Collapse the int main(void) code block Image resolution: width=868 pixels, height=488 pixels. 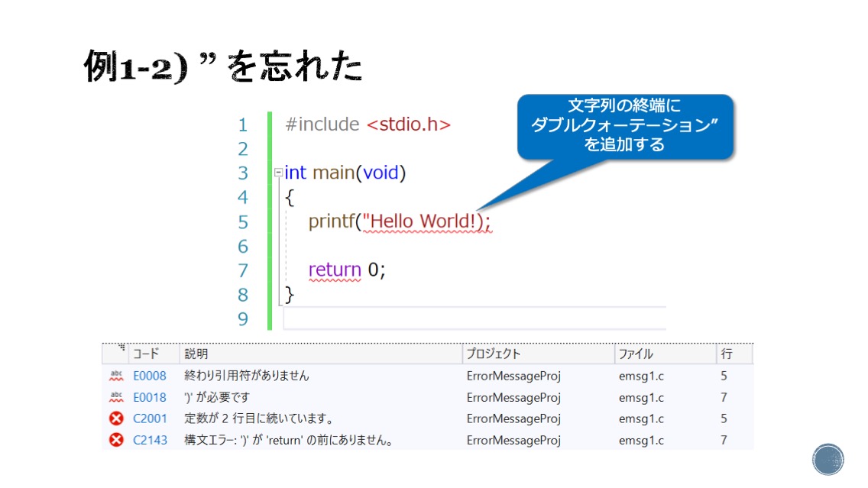coord(278,173)
